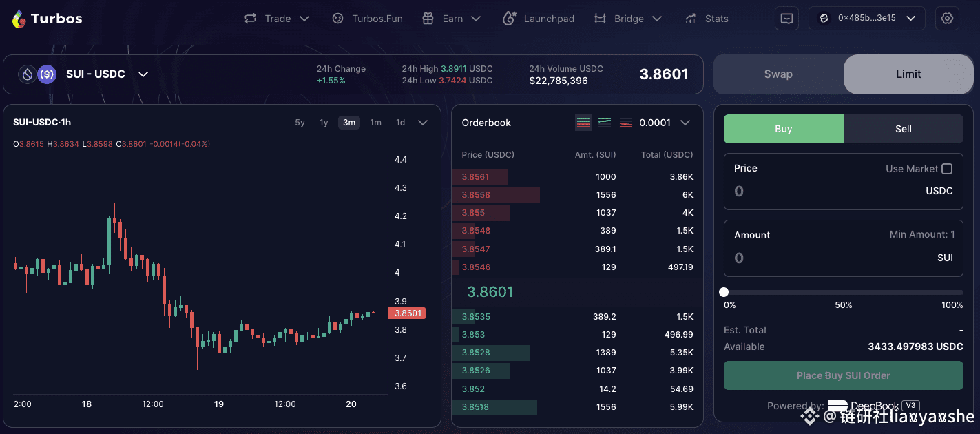Click the SUI token icon
This screenshot has height=434, width=980.
[x=28, y=74]
